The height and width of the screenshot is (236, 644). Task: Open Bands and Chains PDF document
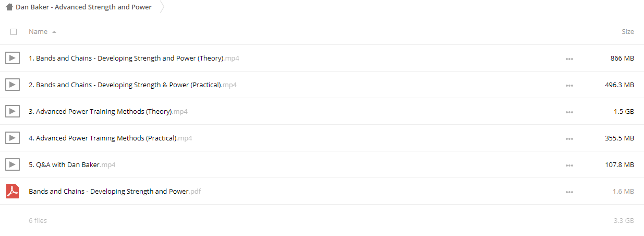[x=115, y=192]
